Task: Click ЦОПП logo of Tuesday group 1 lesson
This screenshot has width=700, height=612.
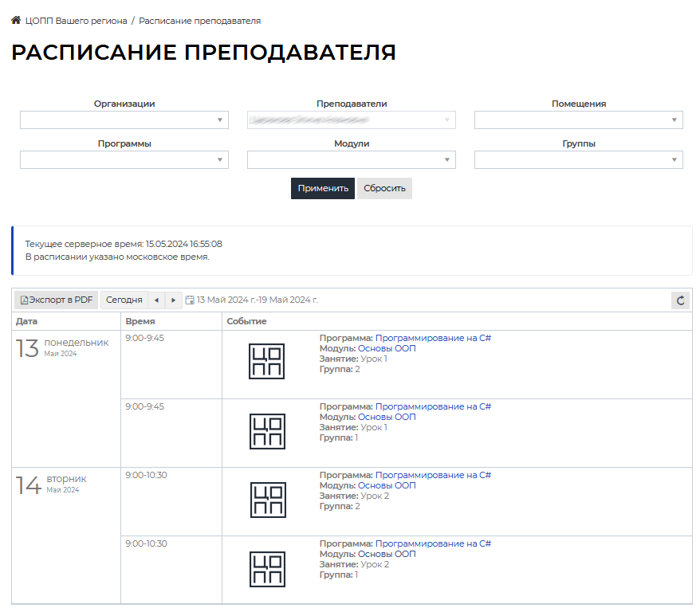Action: (x=267, y=569)
